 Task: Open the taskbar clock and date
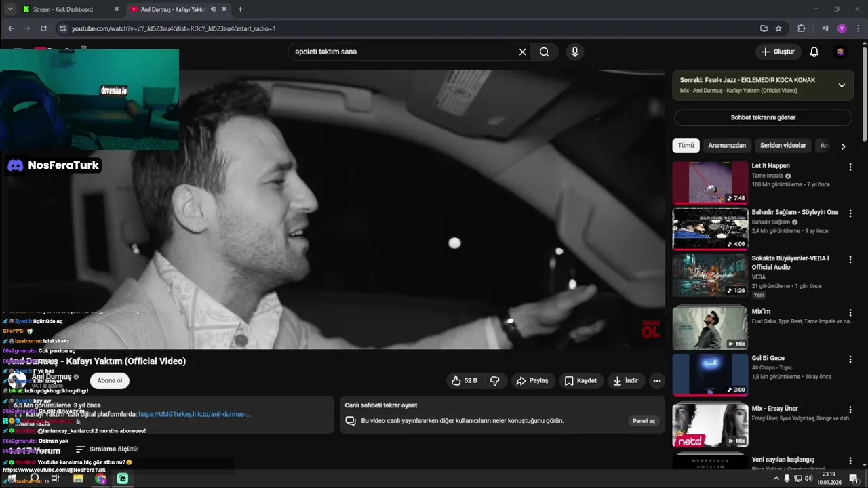point(828,479)
